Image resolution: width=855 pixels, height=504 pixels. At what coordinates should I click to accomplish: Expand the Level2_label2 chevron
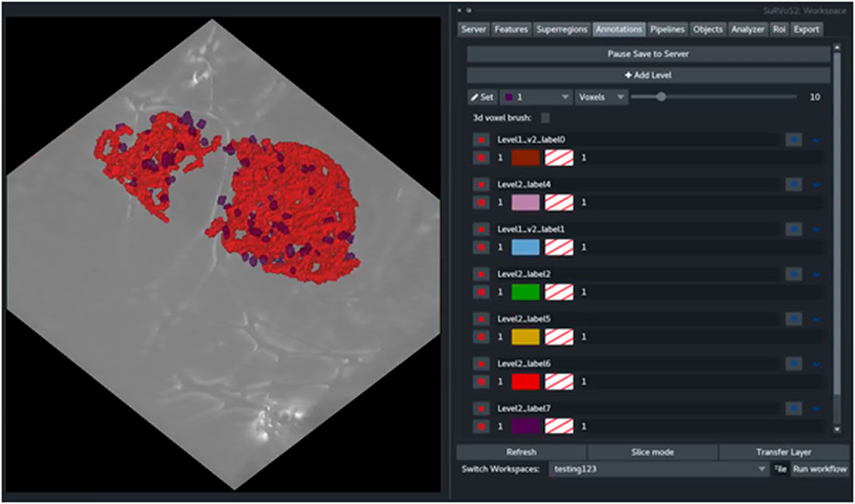tap(816, 274)
